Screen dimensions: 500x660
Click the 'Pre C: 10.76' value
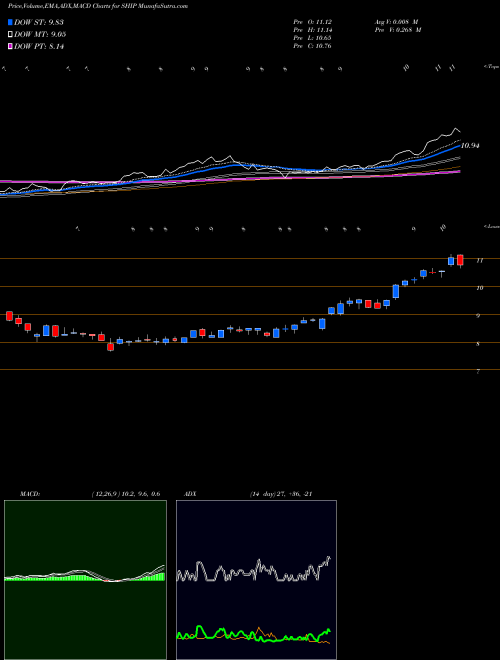tap(312, 46)
